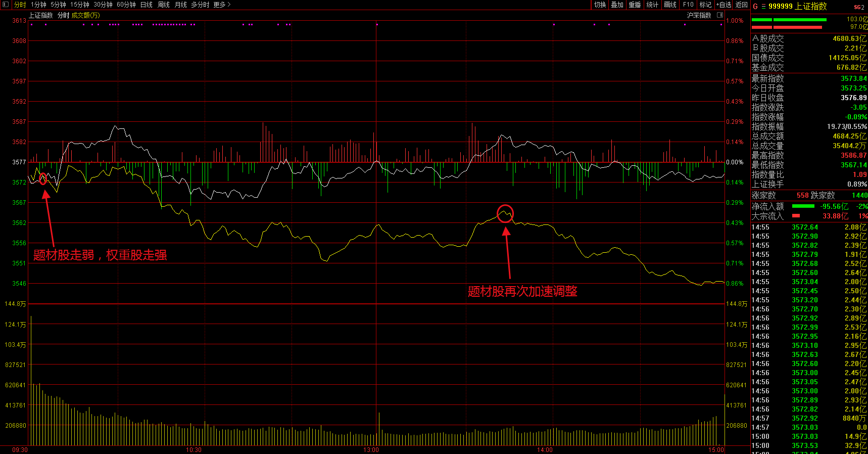Open the 60分钟 chart period
868x454 pixels.
[126, 5]
